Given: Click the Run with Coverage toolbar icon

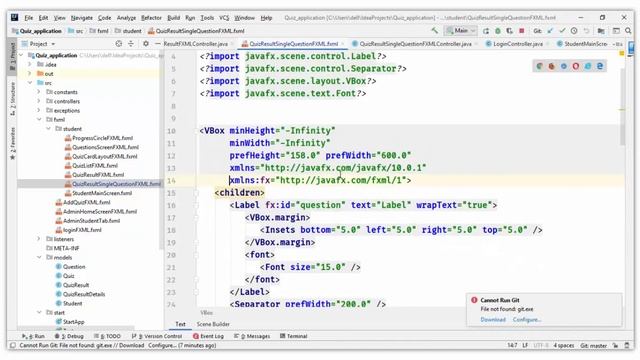Looking at the screenshot, I should click(510, 31).
